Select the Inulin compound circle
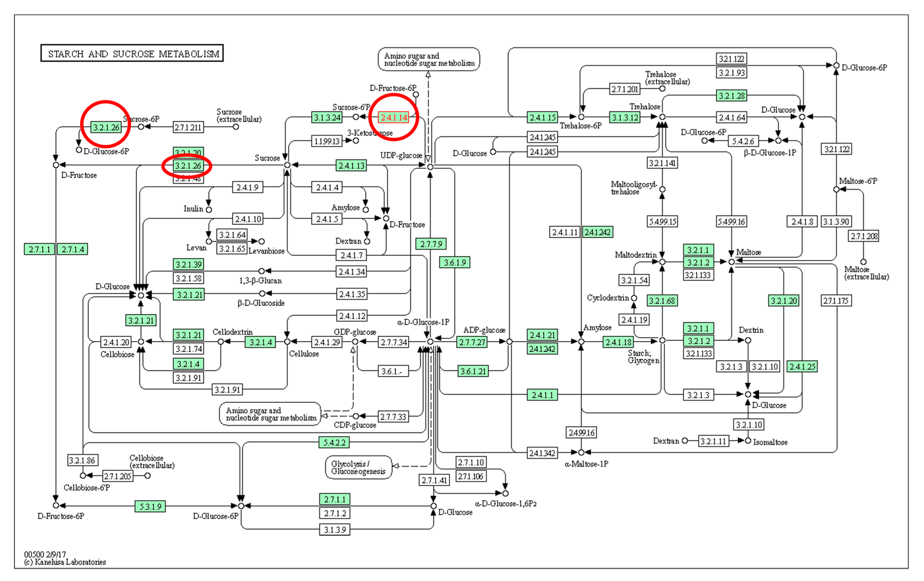Screen dimensions: 924x581 coord(209,210)
